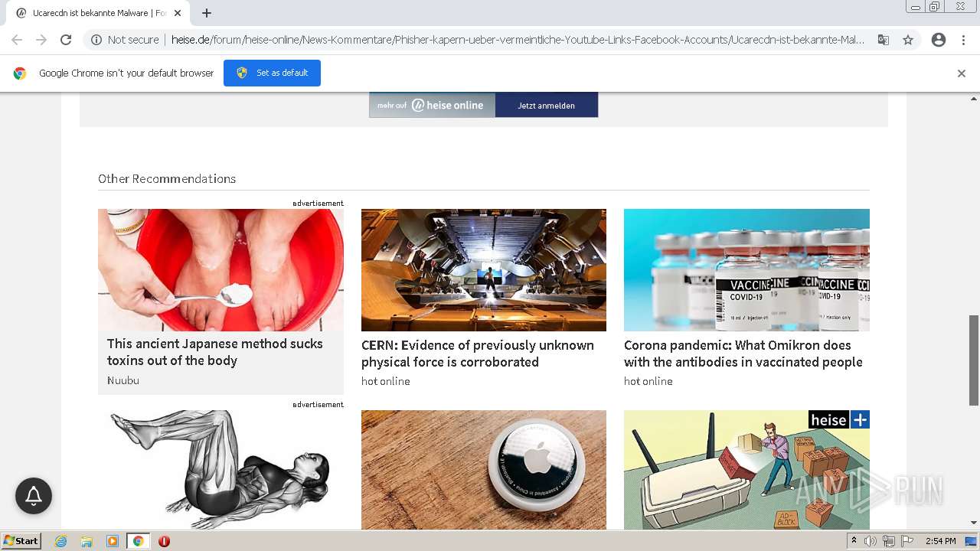Open the Chrome profile avatar
The image size is (980, 551).
pyautogui.click(x=939, y=40)
